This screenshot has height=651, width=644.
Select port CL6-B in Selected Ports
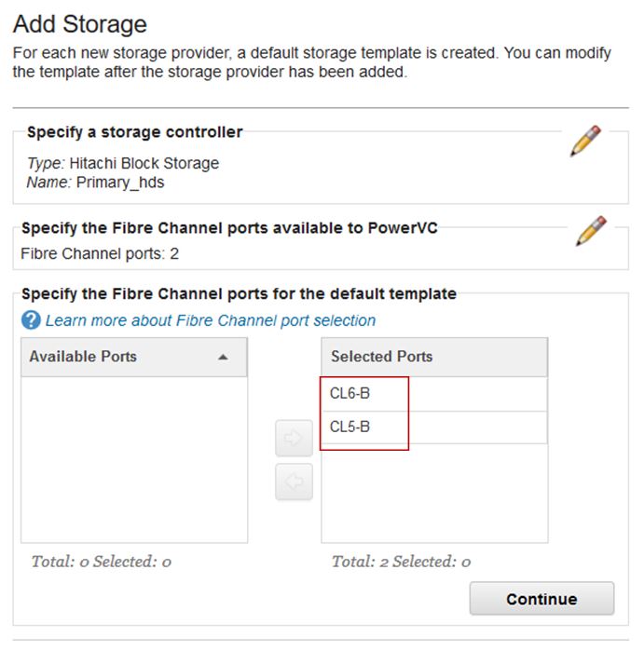click(x=434, y=394)
